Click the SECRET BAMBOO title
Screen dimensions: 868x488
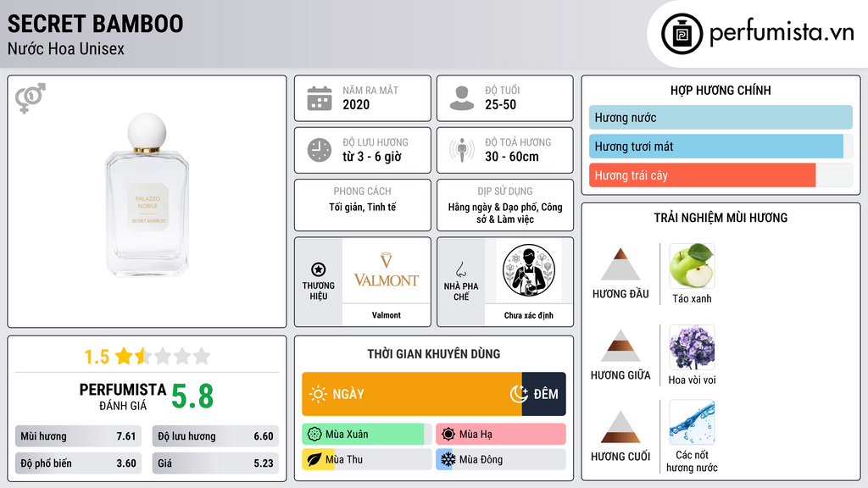(x=95, y=24)
